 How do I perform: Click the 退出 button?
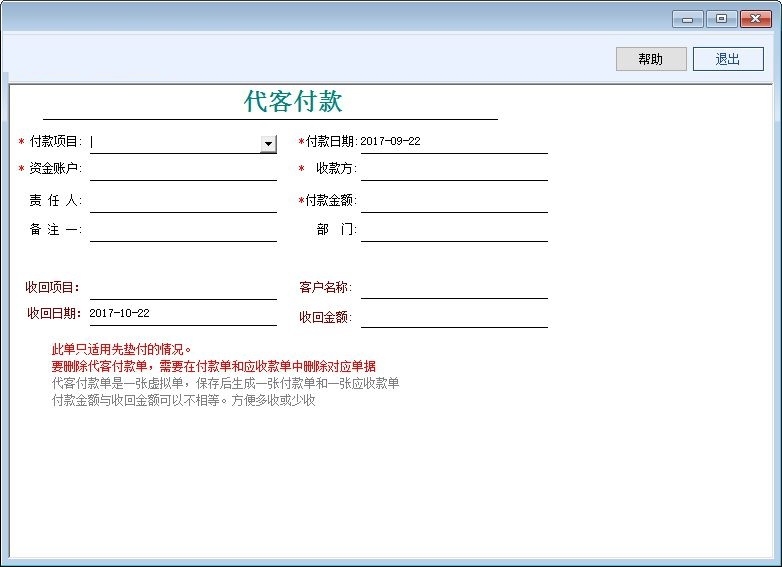pos(728,59)
